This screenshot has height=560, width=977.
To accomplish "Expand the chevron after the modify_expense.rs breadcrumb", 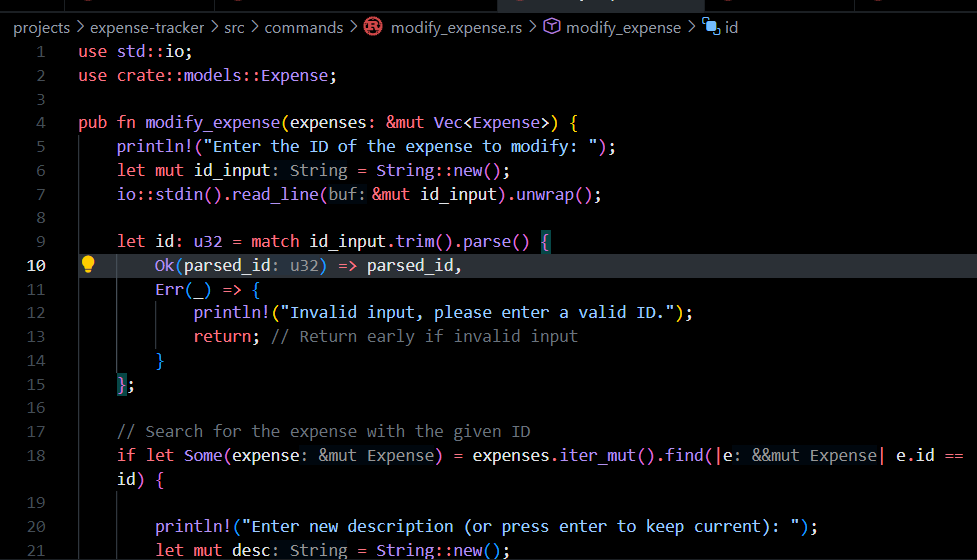I will click(x=532, y=27).
